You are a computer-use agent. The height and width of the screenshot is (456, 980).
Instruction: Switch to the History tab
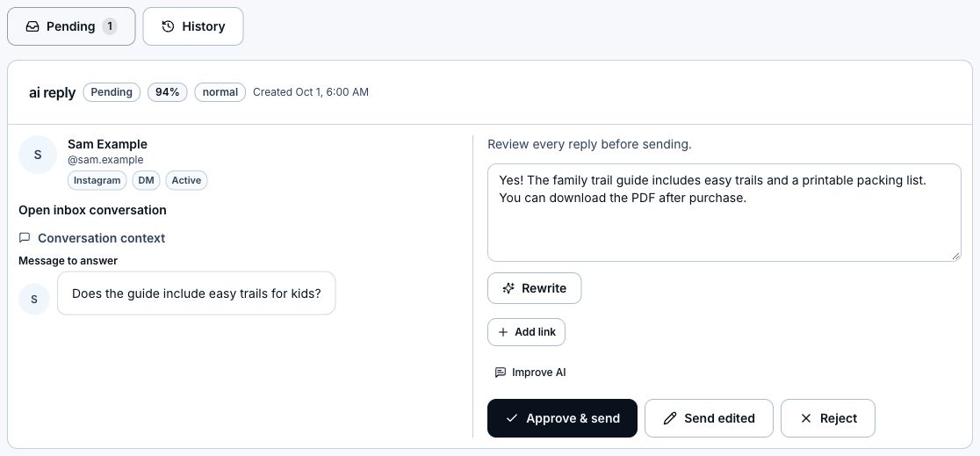coord(193,26)
